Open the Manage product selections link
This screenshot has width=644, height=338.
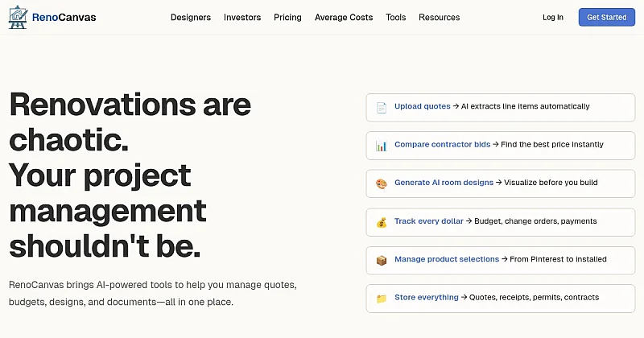447,259
